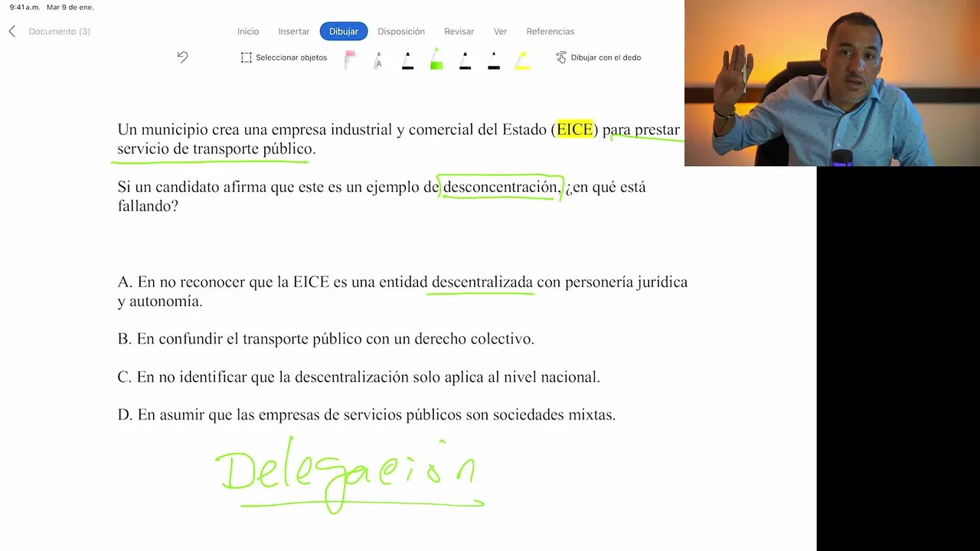Viewport: 980px width, 551px height.
Task: Click option C about nivel nacional
Action: coord(359,377)
